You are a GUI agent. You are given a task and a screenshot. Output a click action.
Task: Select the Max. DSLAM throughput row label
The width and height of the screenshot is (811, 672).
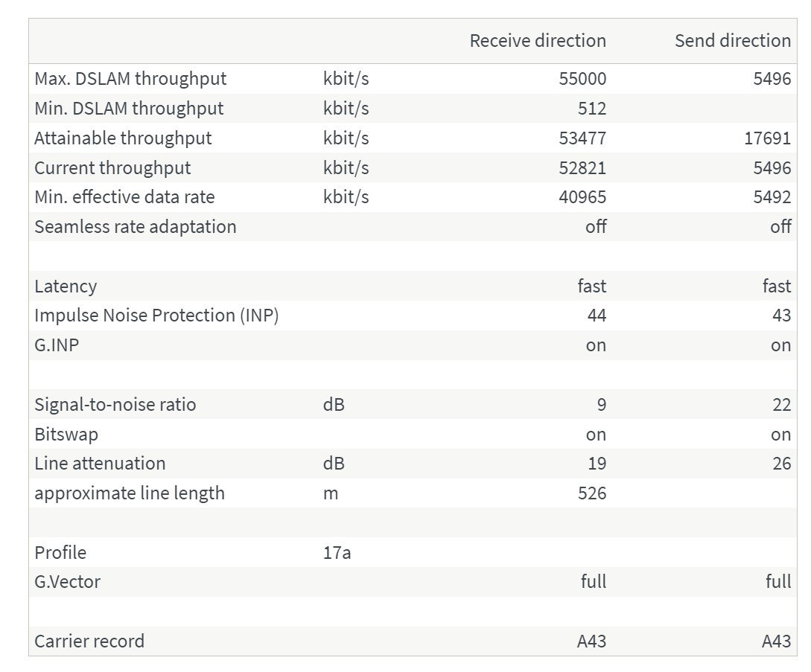click(130, 79)
